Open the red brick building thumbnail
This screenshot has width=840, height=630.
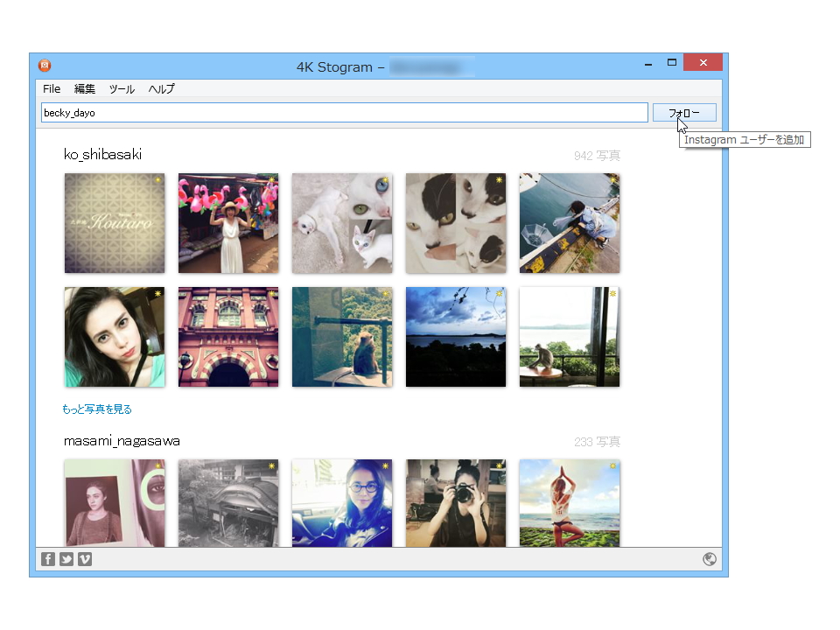[x=228, y=337]
